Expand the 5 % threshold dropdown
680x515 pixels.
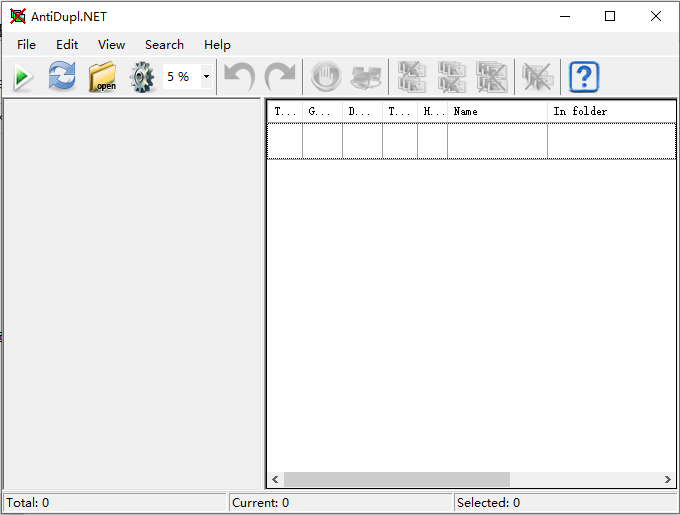(206, 77)
